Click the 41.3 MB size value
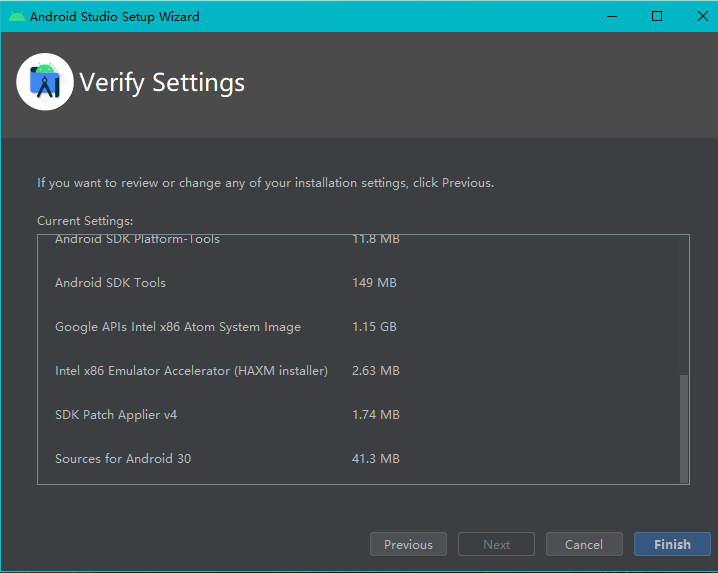This screenshot has height=573, width=718. click(375, 458)
